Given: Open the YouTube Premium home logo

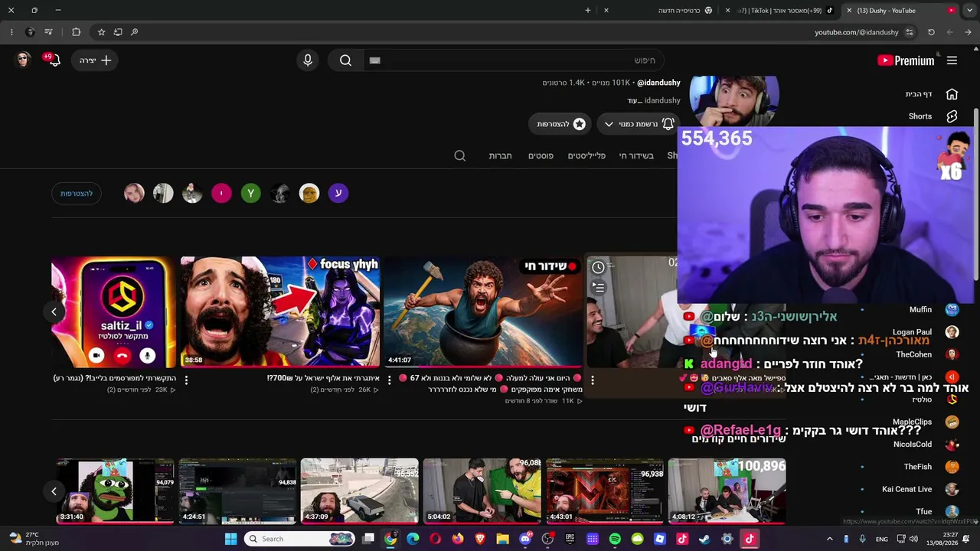Looking at the screenshot, I should (906, 60).
